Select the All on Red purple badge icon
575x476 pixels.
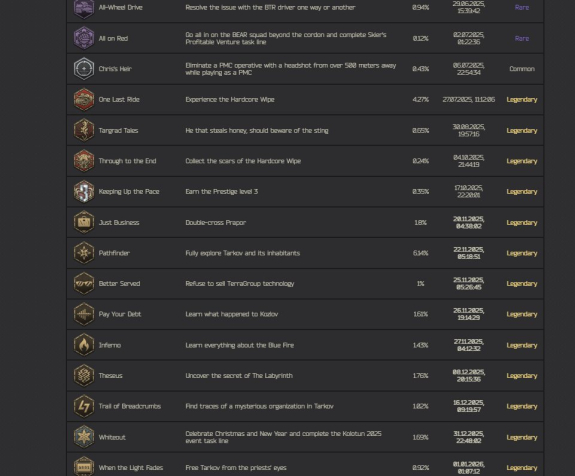[x=84, y=38]
